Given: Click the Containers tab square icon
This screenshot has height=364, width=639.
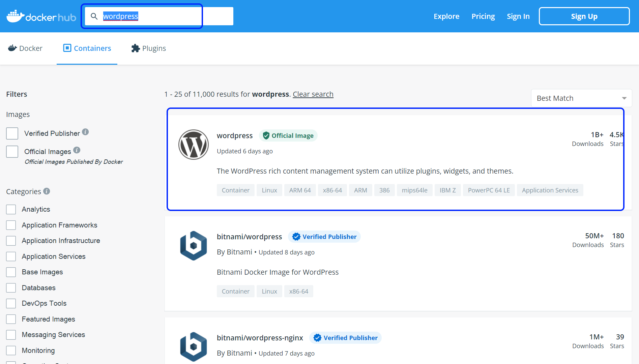Looking at the screenshot, I should [67, 48].
